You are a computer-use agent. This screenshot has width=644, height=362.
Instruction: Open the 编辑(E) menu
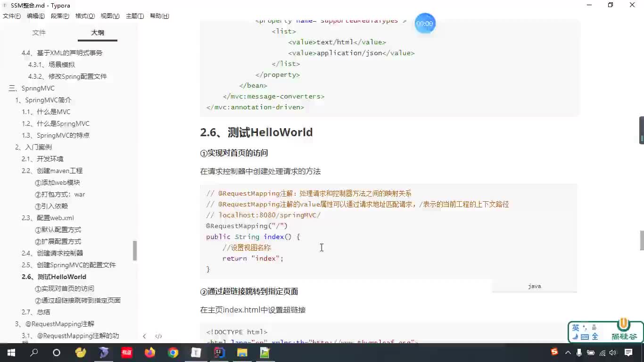click(36, 16)
